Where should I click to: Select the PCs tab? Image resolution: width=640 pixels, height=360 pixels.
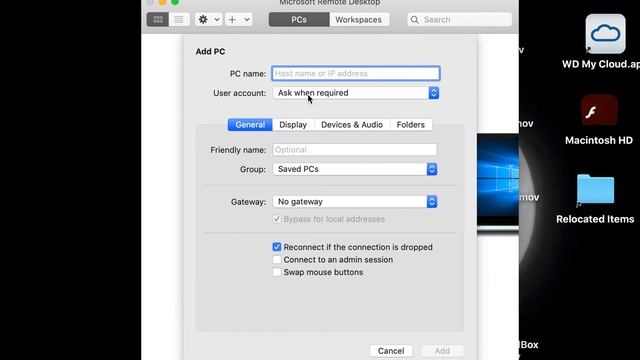299,20
